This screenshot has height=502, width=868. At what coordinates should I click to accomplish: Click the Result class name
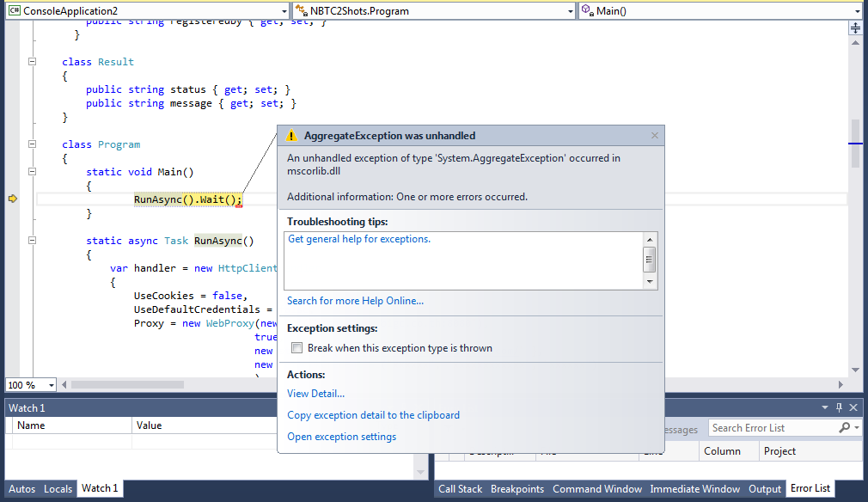pyautogui.click(x=116, y=62)
